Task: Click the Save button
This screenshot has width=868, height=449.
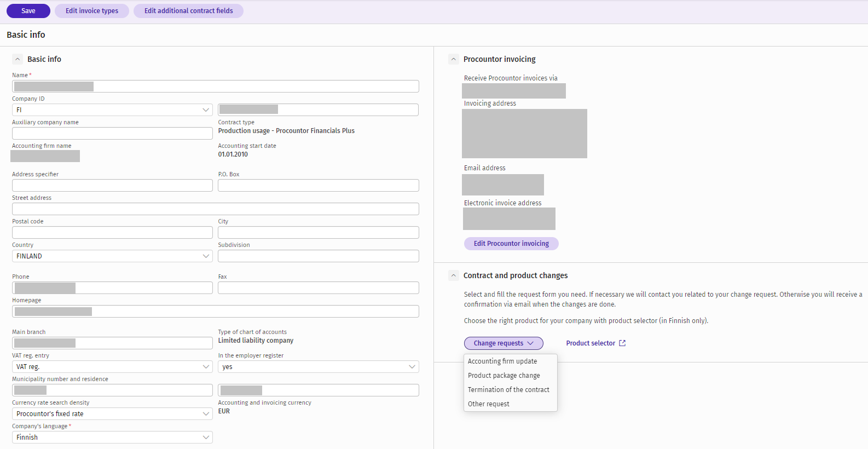Action: click(x=28, y=11)
